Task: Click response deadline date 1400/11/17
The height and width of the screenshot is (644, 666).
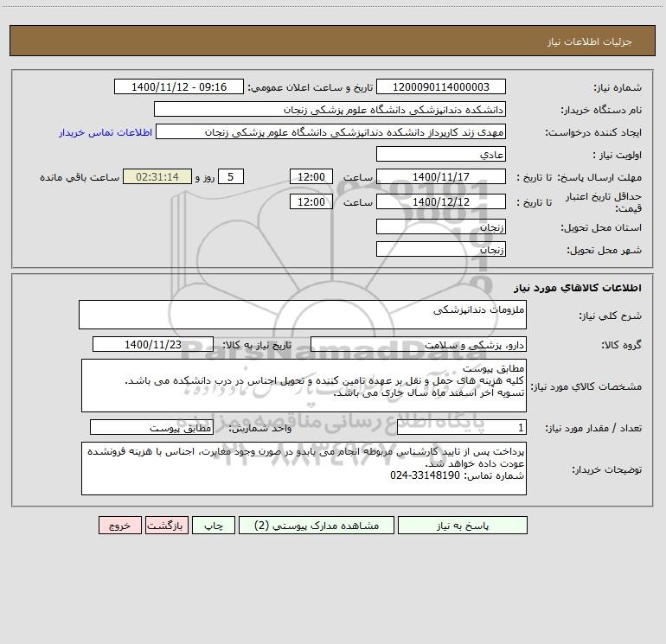Action: [x=441, y=176]
